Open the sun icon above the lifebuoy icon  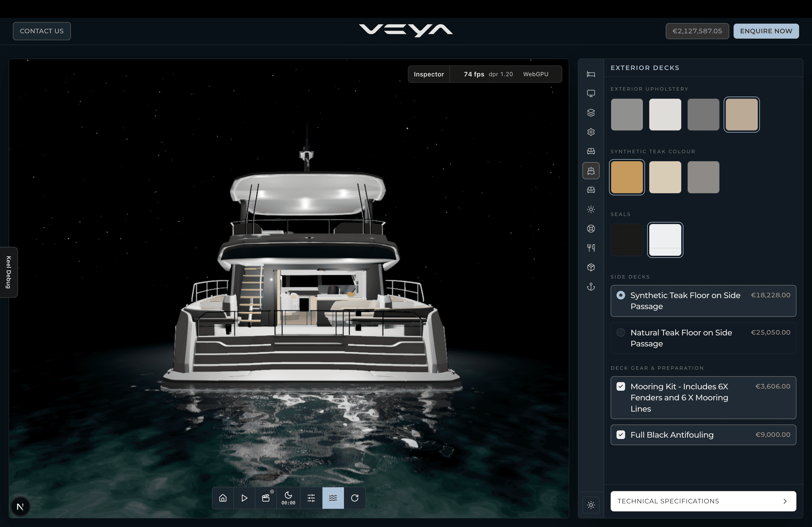tap(591, 209)
